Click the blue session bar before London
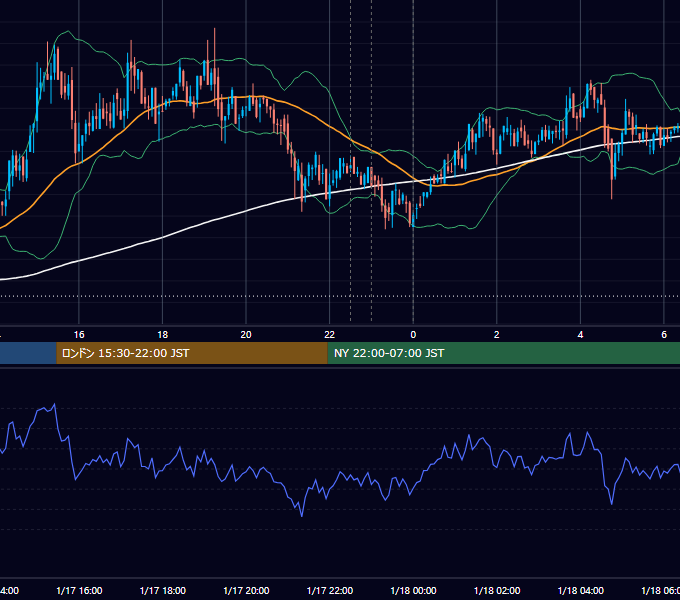This screenshot has width=680, height=600. pos(28,353)
